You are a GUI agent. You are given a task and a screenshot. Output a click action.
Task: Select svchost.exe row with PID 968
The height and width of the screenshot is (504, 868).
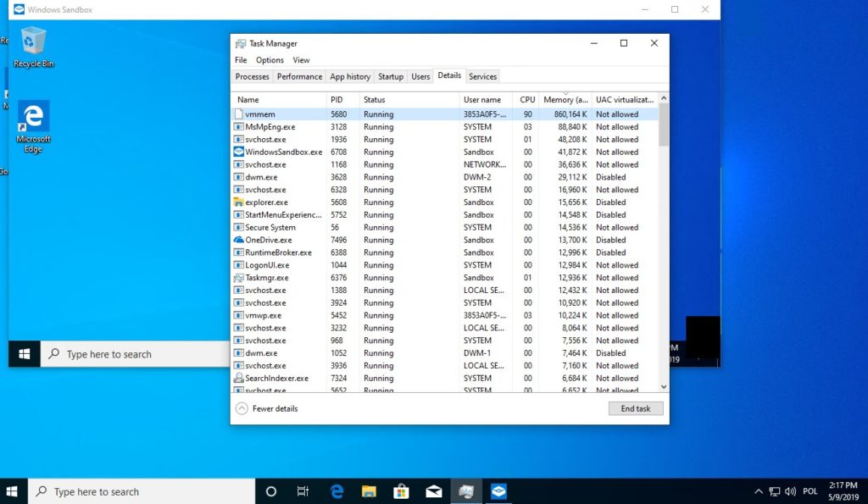pyautogui.click(x=445, y=341)
